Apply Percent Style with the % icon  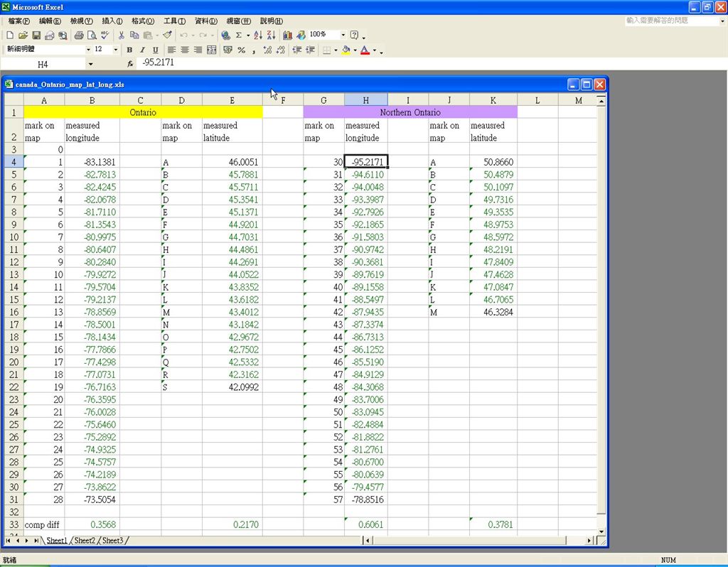[x=242, y=50]
